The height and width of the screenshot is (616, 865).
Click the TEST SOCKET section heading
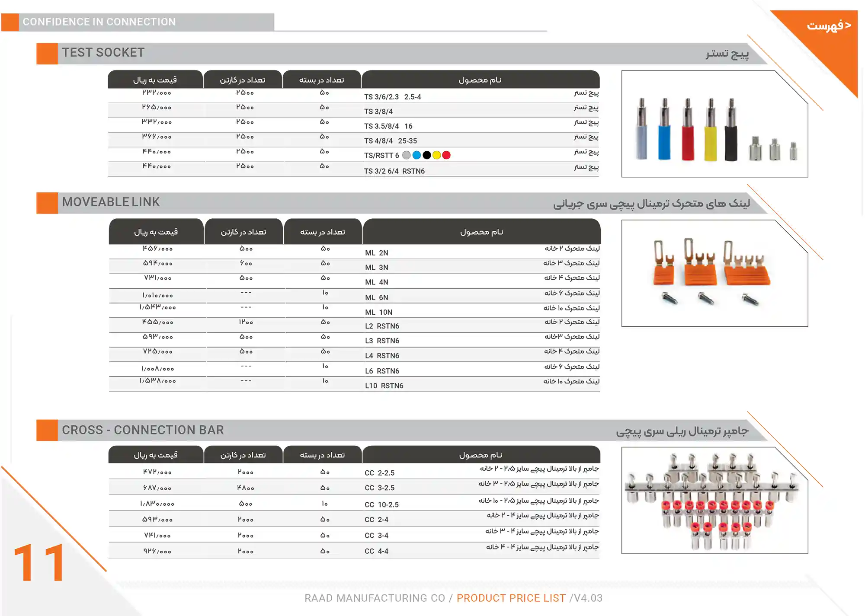[x=103, y=53]
